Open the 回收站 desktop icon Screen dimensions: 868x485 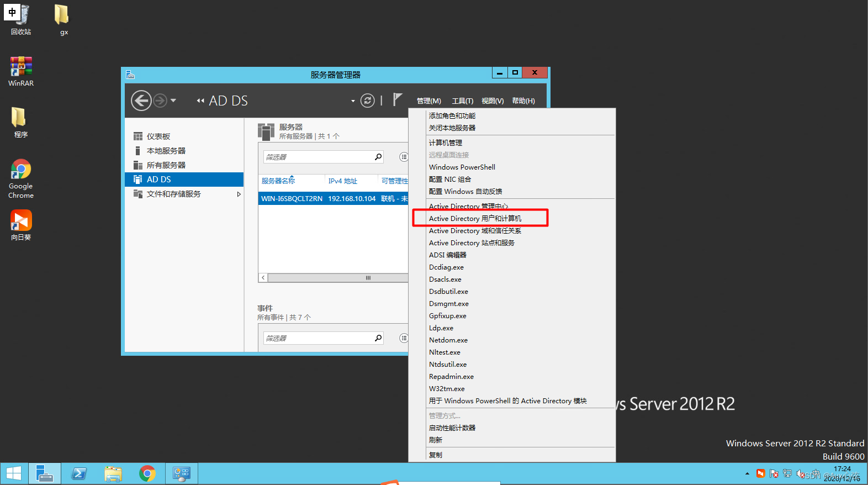(x=21, y=20)
